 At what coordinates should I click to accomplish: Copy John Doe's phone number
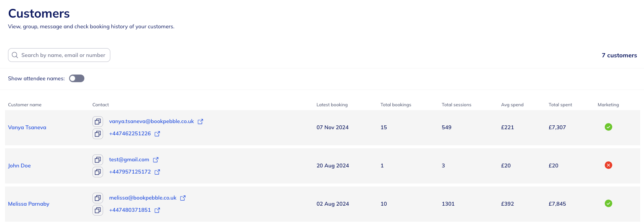pyautogui.click(x=98, y=172)
